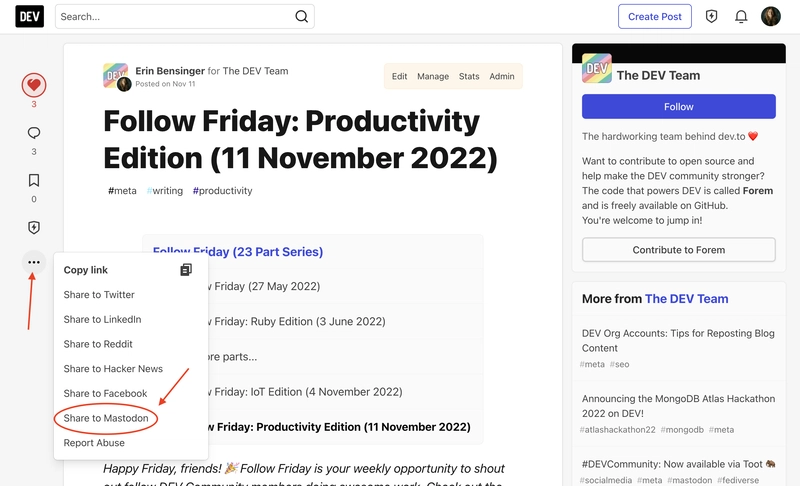Viewport: 800px width, 486px height.
Task: Click the DEV Team logo in sidebar card
Action: pyautogui.click(x=596, y=68)
